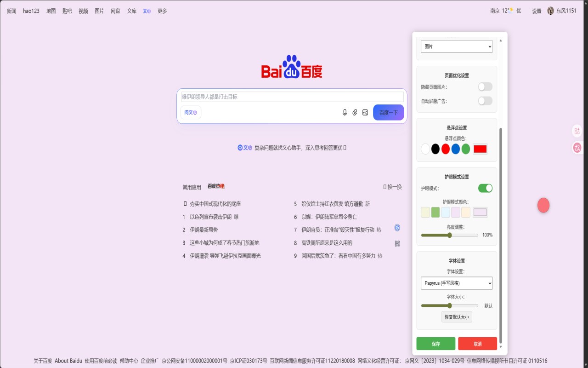Open the Papyrus (手写风格) font dropdown
This screenshot has height=368, width=588.
[457, 283]
